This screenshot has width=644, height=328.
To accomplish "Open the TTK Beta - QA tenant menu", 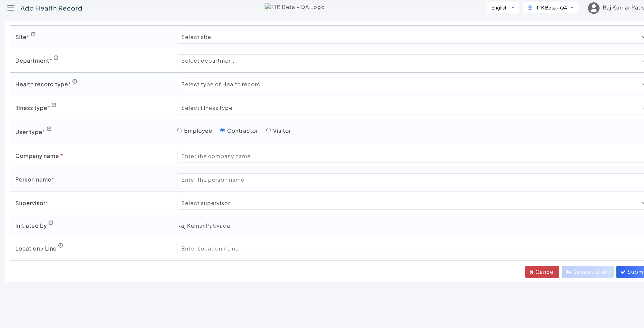I will click(x=551, y=8).
